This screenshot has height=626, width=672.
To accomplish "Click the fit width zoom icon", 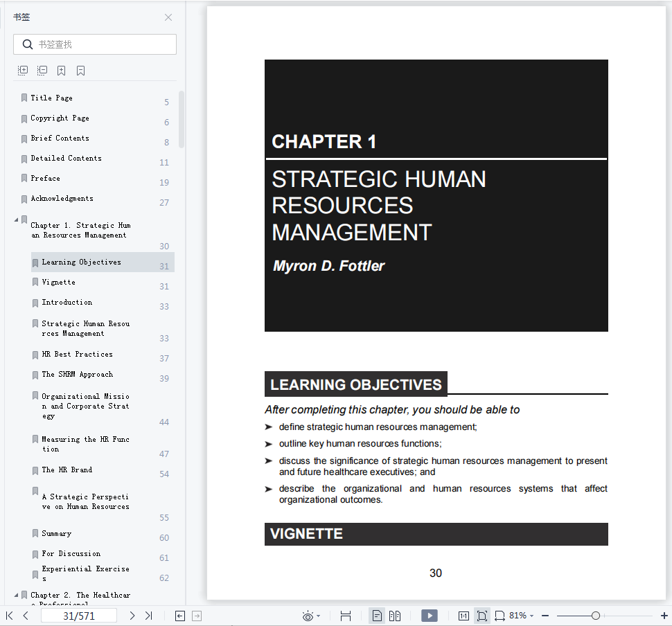I will click(499, 616).
